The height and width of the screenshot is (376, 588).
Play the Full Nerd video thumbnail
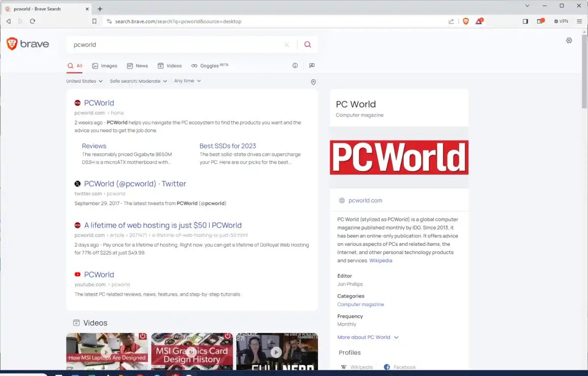click(277, 352)
